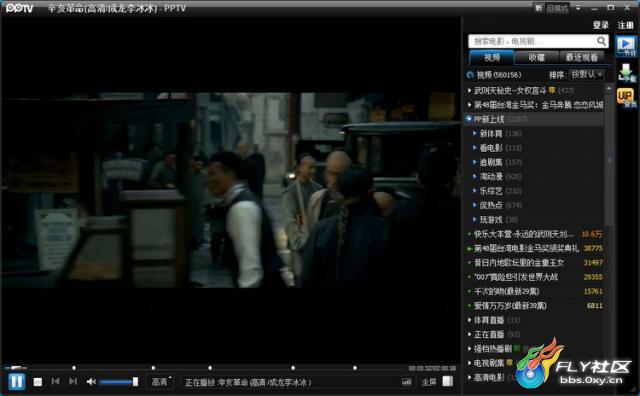The height and width of the screenshot is (396, 640).
Task: Open the blue program list sidebar icon
Action: (x=626, y=46)
